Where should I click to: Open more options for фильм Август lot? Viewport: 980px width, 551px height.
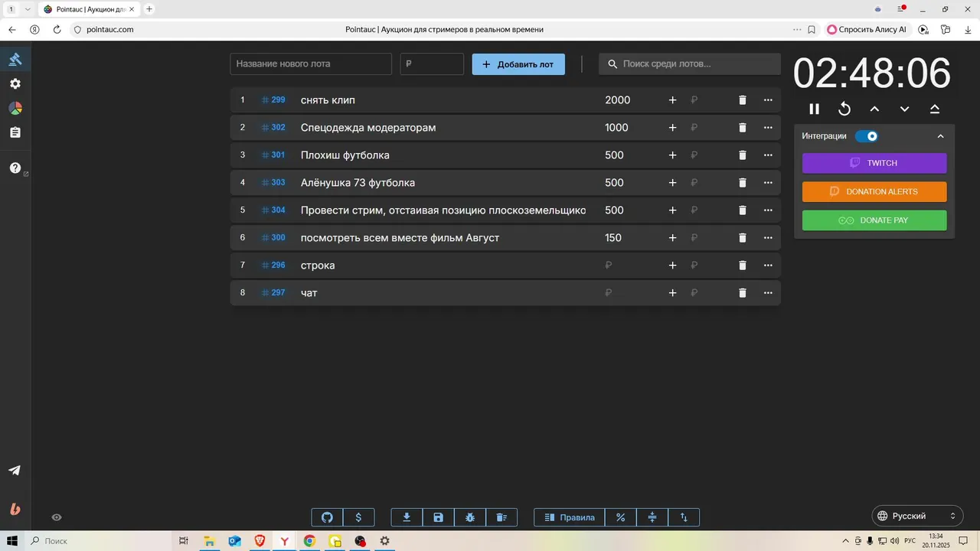[x=768, y=238]
